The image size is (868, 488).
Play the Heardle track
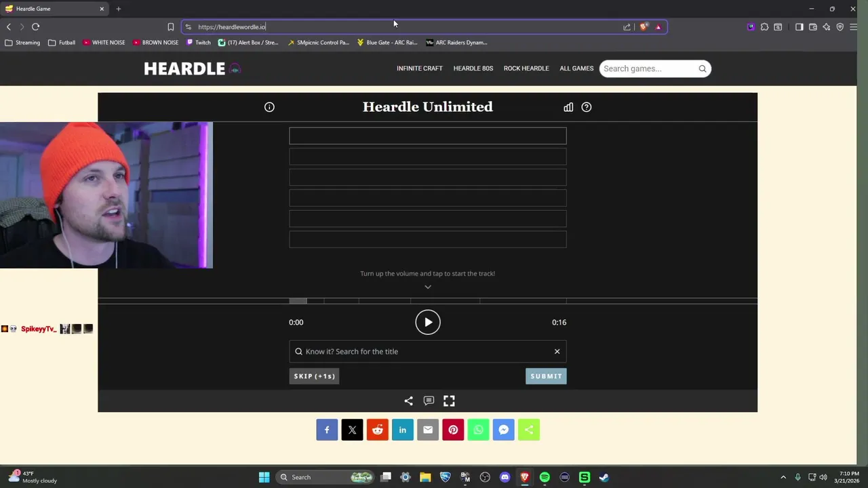[x=428, y=323]
